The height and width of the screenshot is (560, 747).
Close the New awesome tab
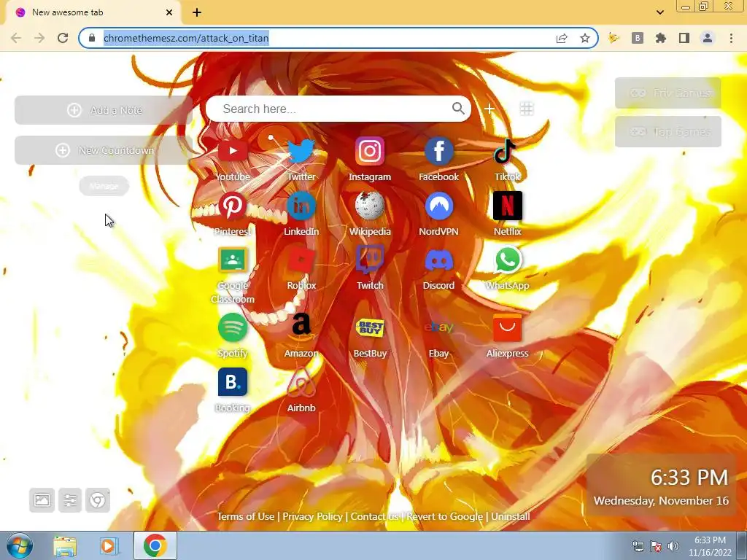point(169,12)
